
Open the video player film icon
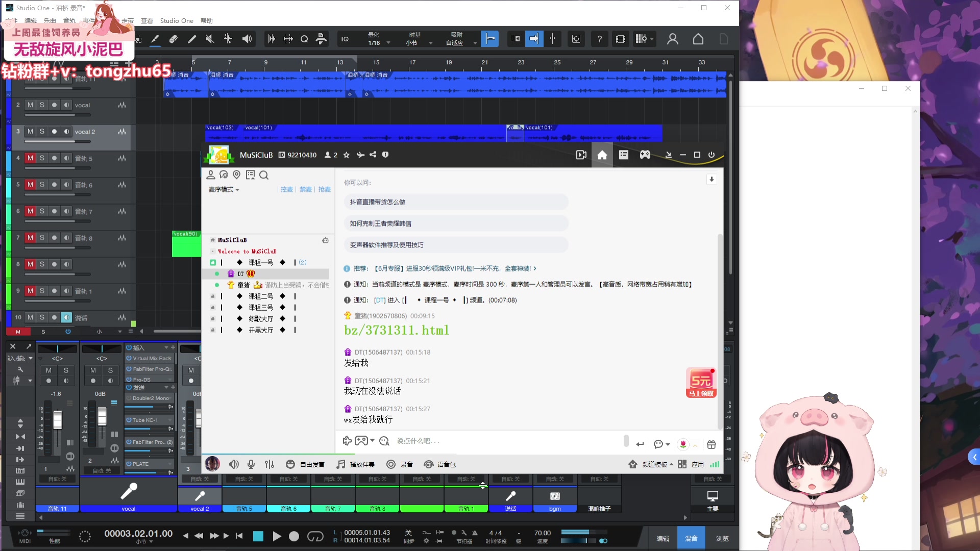tap(621, 39)
